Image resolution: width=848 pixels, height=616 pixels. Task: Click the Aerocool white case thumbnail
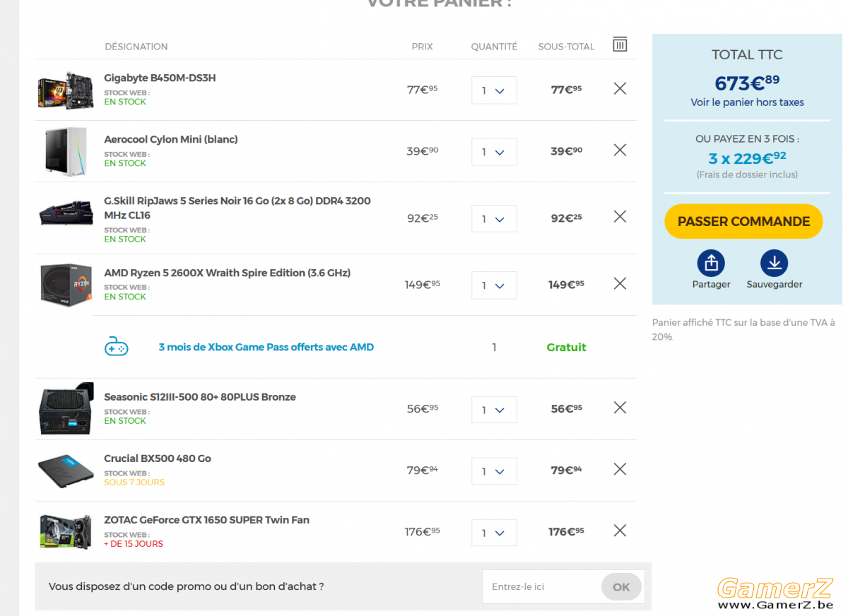click(x=66, y=151)
